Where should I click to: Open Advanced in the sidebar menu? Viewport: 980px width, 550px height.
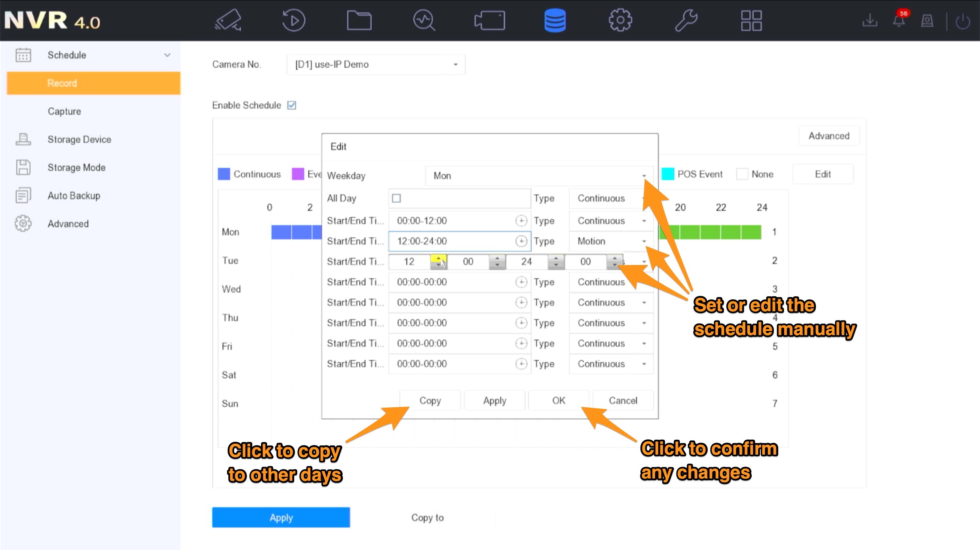click(x=68, y=224)
